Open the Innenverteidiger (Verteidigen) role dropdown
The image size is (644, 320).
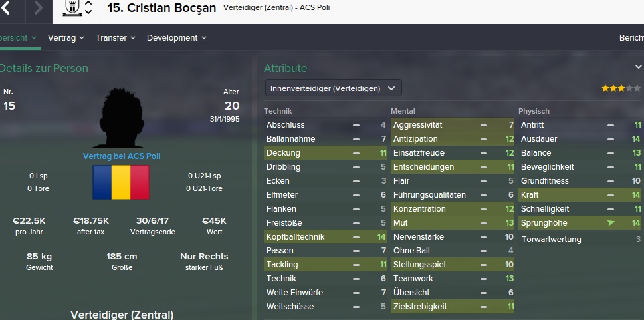[333, 88]
